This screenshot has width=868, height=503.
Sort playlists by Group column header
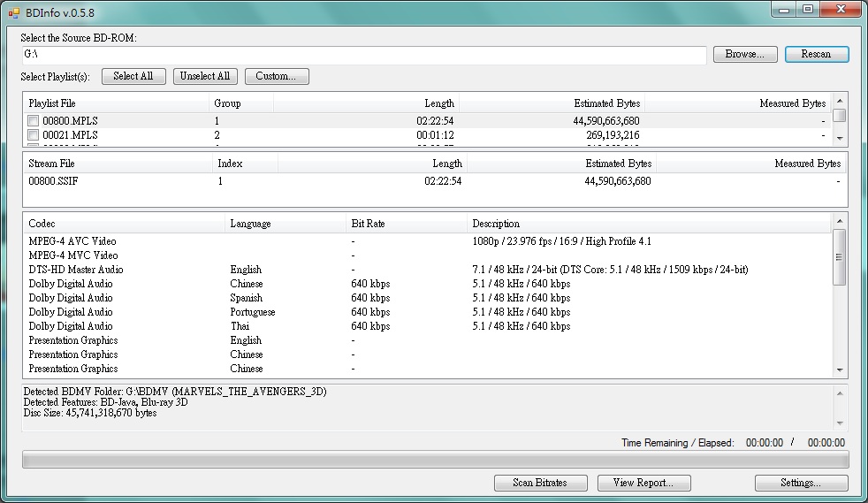(x=240, y=103)
